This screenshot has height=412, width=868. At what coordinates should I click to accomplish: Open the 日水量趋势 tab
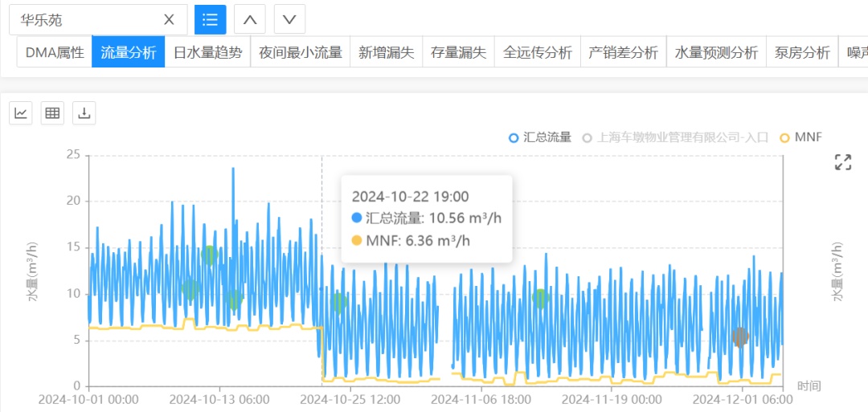pos(207,52)
